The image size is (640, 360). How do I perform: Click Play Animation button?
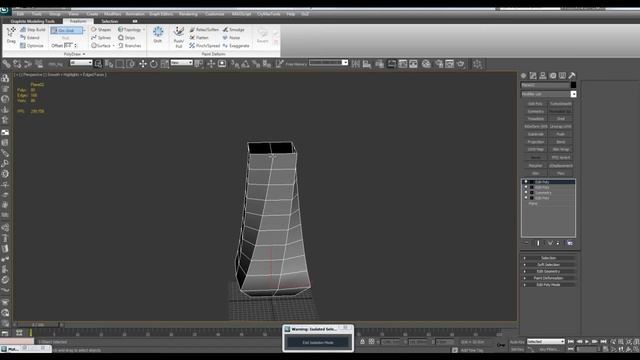coord(587,342)
